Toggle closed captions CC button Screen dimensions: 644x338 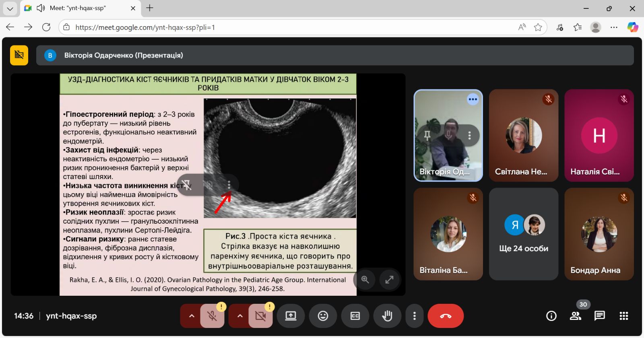click(x=355, y=316)
